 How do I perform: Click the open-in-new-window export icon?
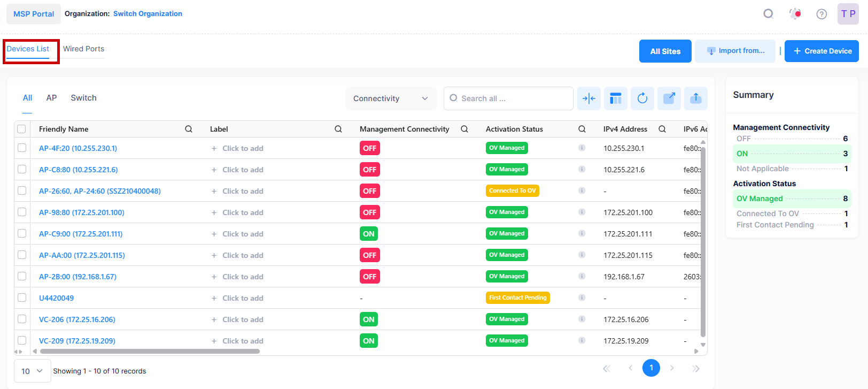[x=669, y=98]
